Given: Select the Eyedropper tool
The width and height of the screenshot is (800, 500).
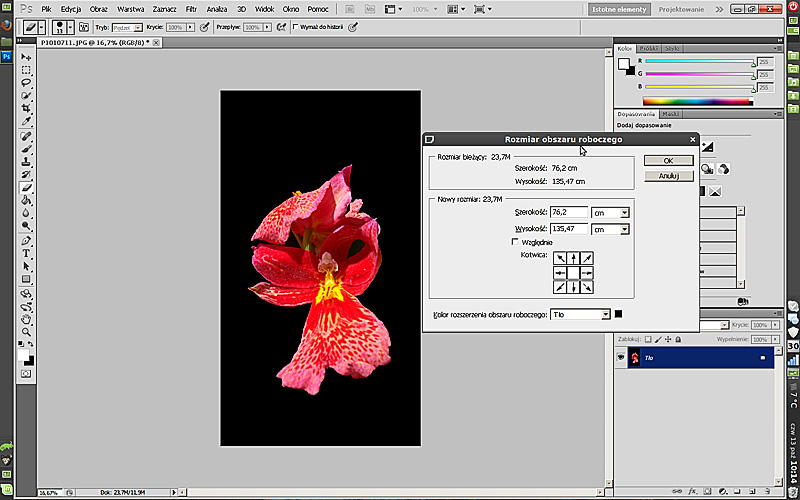Looking at the screenshot, I should pyautogui.click(x=27, y=122).
